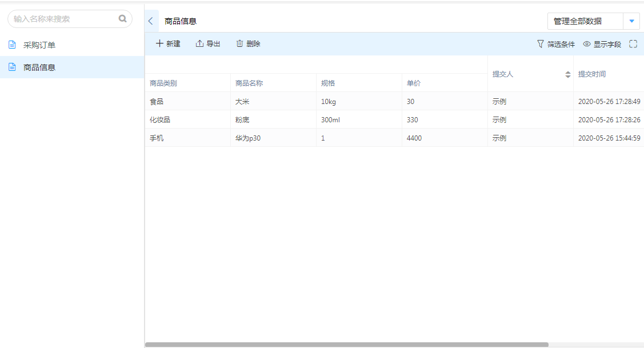This screenshot has width=644, height=348.
Task: Toggle field visibility via 显示字段 eye icon
Action: [x=587, y=44]
